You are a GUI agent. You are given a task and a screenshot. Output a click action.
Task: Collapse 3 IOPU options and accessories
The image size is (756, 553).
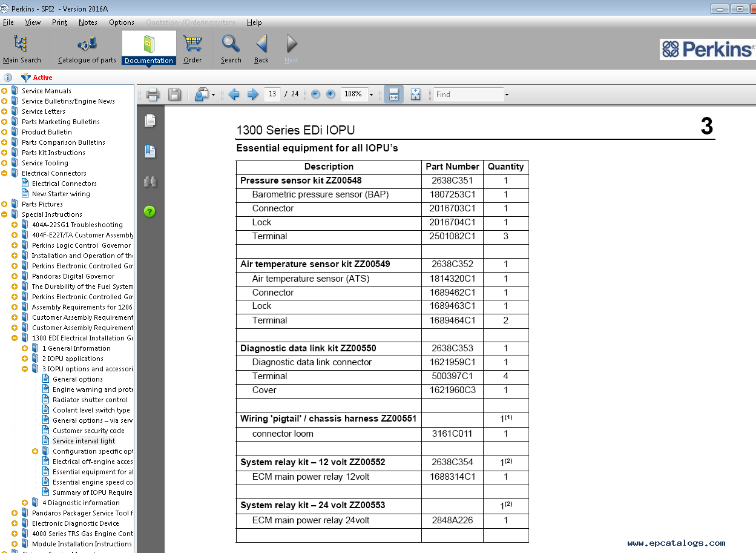click(25, 369)
